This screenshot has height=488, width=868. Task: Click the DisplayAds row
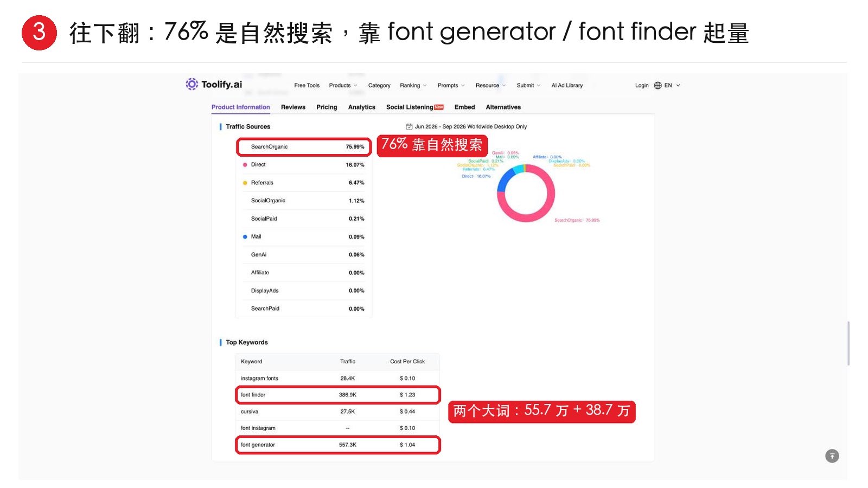coord(304,291)
